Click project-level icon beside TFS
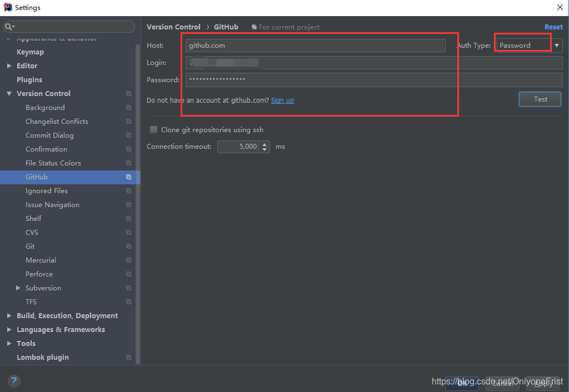 (x=128, y=301)
